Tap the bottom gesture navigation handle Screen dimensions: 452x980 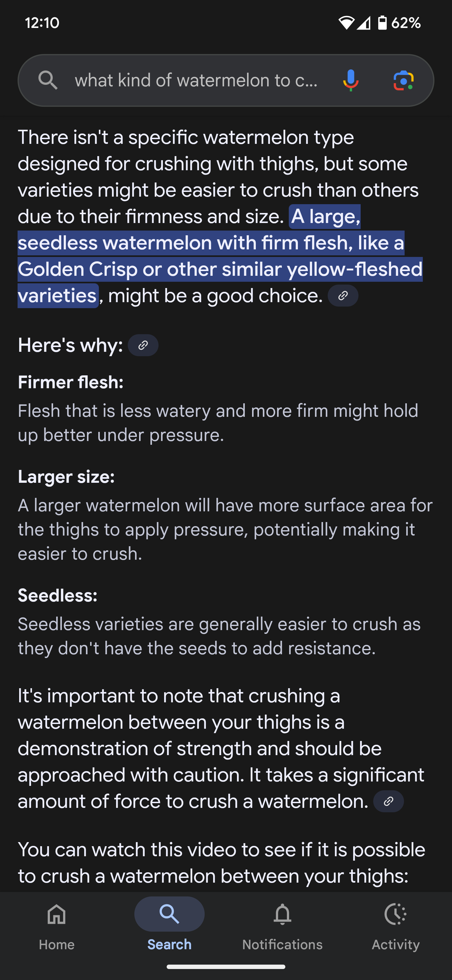click(x=226, y=967)
